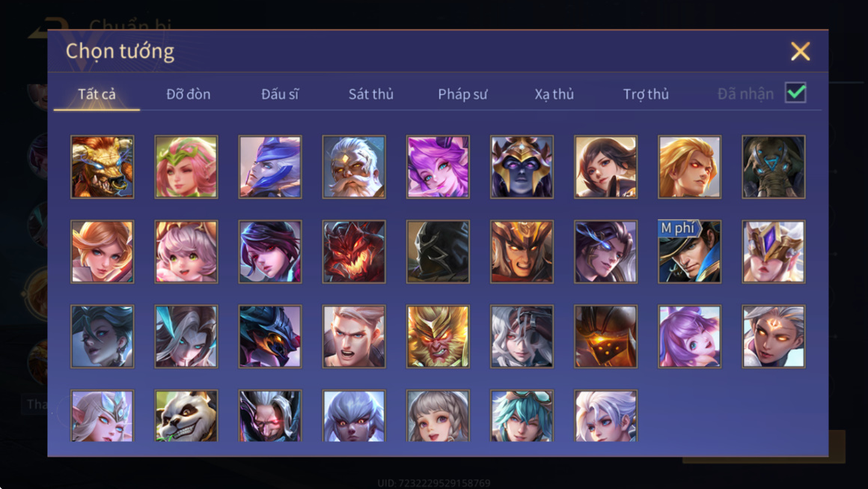The width and height of the screenshot is (868, 489).
Task: Filter heroes by 'Xạ thủ'
Action: [554, 94]
